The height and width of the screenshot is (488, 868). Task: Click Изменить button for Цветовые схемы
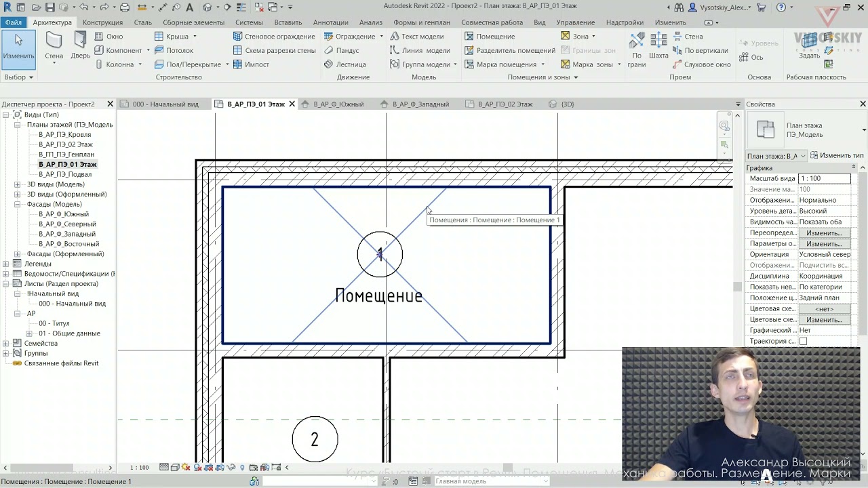point(824,319)
